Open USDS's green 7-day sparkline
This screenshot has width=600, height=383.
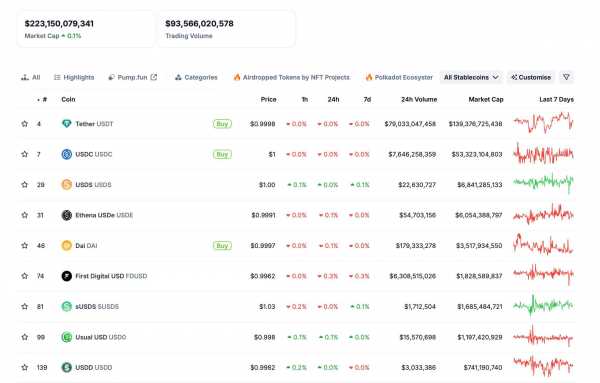tap(543, 183)
